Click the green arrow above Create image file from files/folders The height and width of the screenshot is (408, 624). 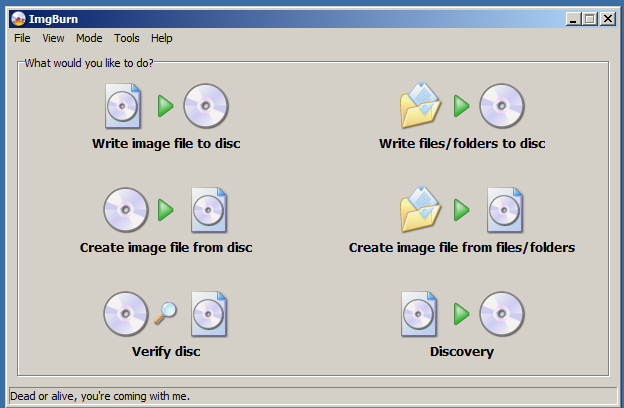pos(462,210)
